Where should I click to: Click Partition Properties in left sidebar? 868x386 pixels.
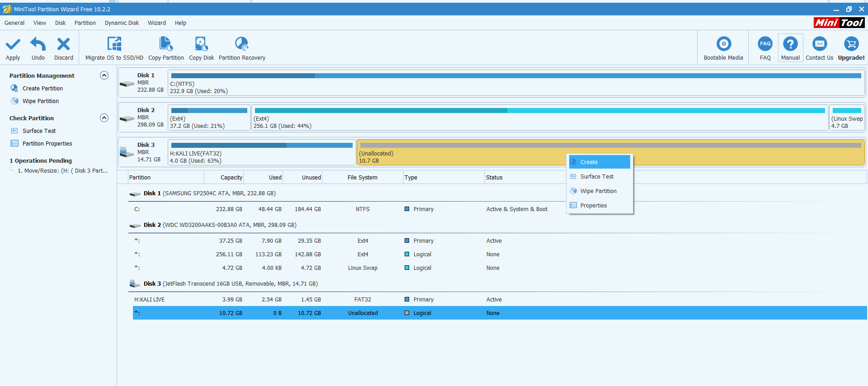47,144
